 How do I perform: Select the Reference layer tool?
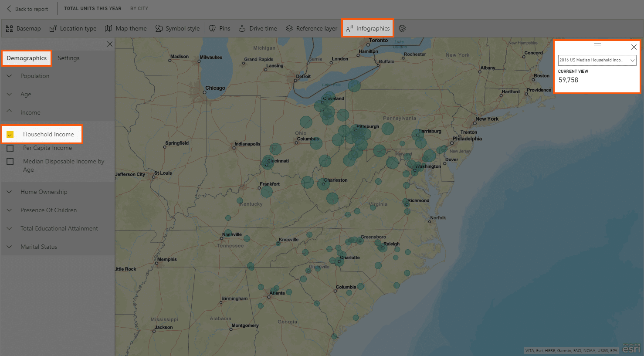pos(311,28)
